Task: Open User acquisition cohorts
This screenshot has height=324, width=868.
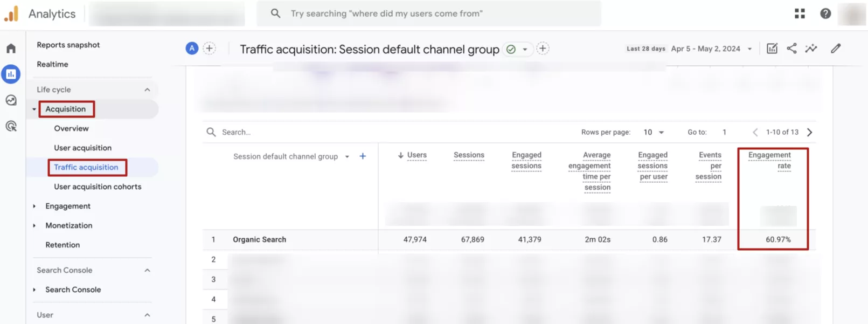Action: tap(98, 187)
